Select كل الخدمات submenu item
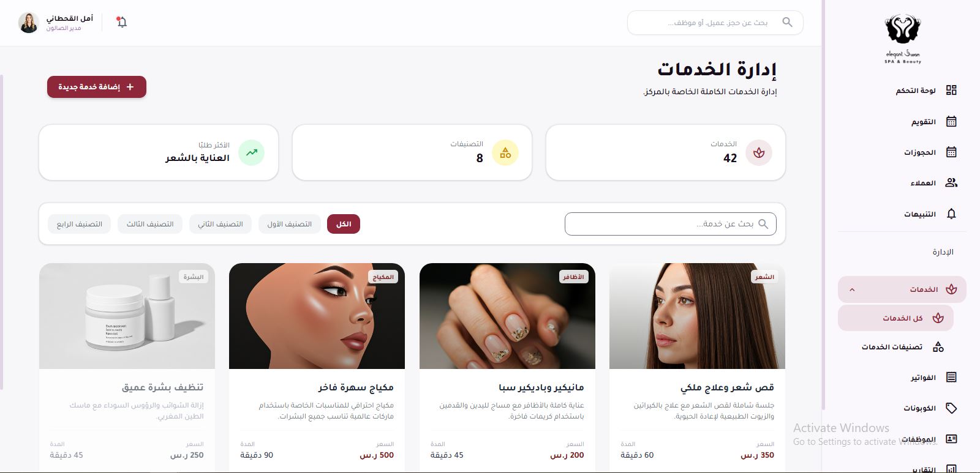980x473 pixels. pos(895,318)
